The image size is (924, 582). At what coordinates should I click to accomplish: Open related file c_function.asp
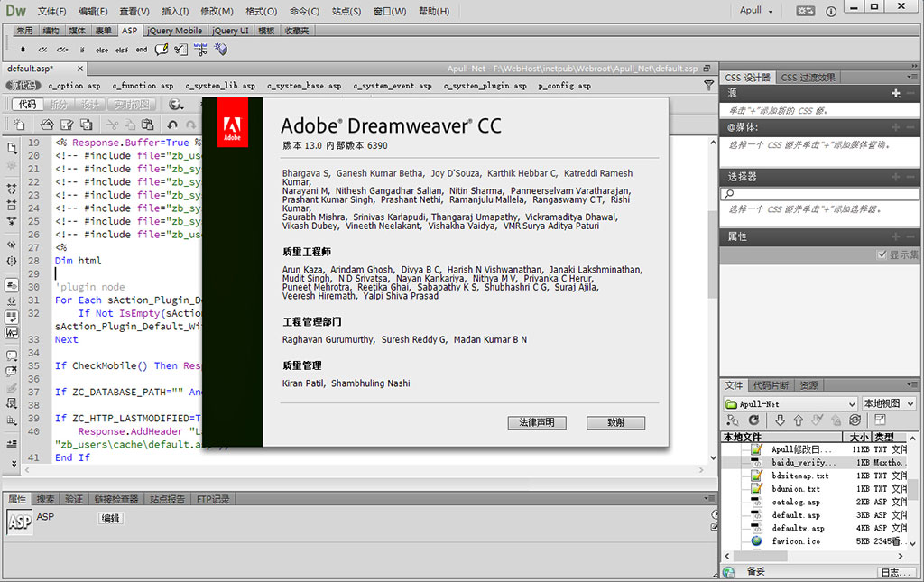click(143, 86)
